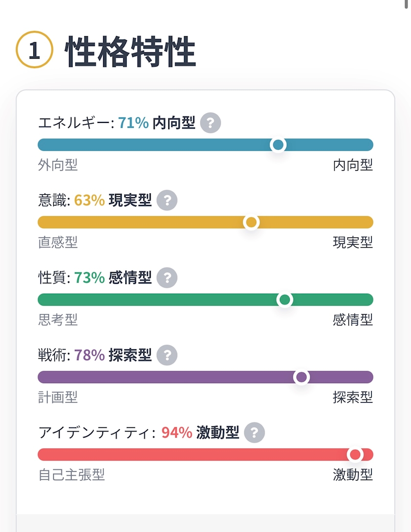411x532 pixels.
Task: Click the 思考型 label under green bar
Action: tap(58, 320)
